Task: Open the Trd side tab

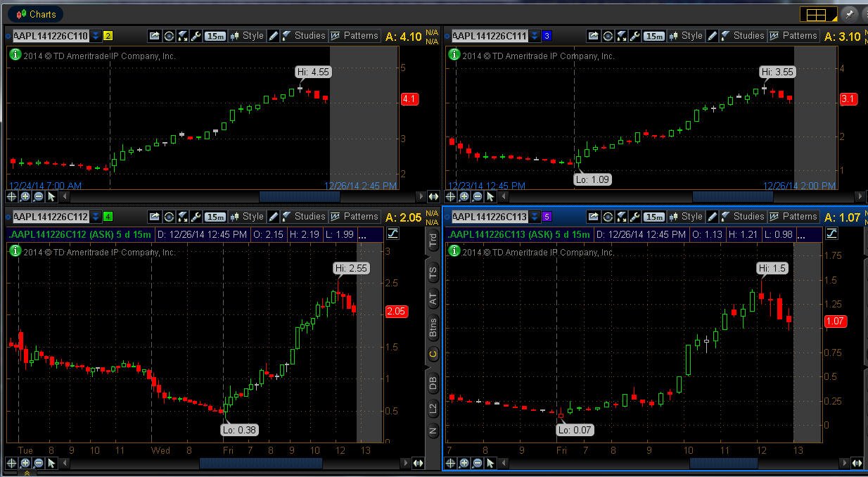Action: point(433,240)
